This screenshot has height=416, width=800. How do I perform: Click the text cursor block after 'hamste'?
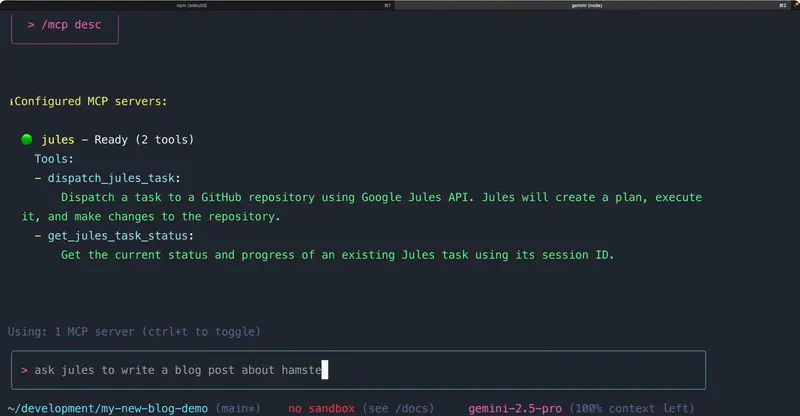(x=325, y=370)
